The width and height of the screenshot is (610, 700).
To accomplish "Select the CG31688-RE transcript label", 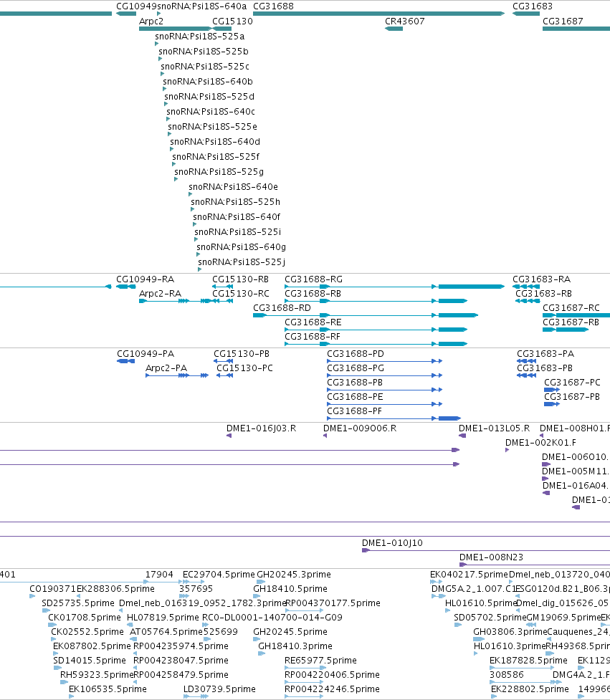I will [x=313, y=322].
